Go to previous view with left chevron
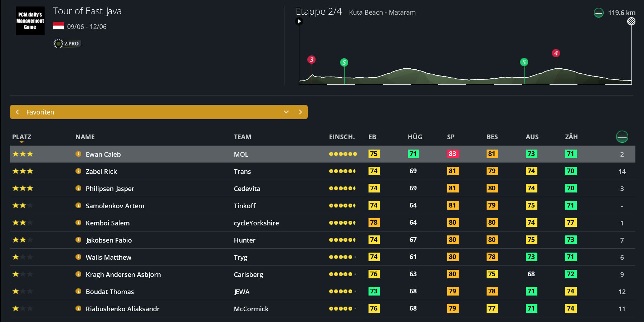 click(x=17, y=112)
